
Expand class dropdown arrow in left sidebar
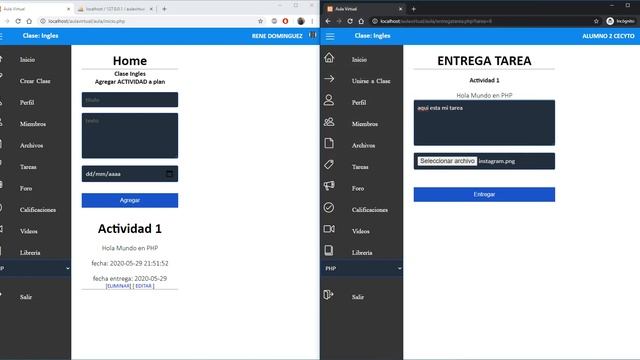67,269
